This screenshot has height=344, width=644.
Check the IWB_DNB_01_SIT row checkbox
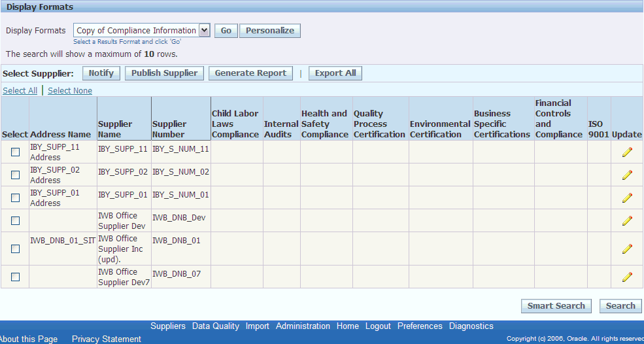click(15, 249)
